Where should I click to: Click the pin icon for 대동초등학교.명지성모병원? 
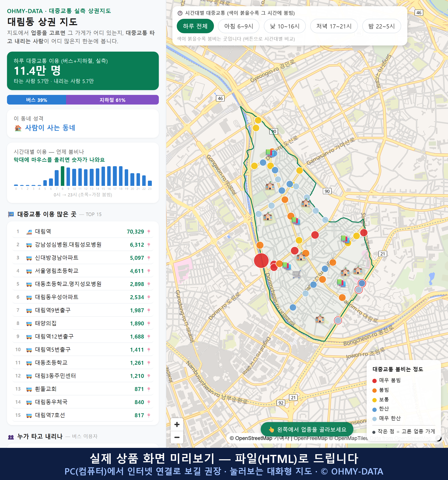pos(149,284)
